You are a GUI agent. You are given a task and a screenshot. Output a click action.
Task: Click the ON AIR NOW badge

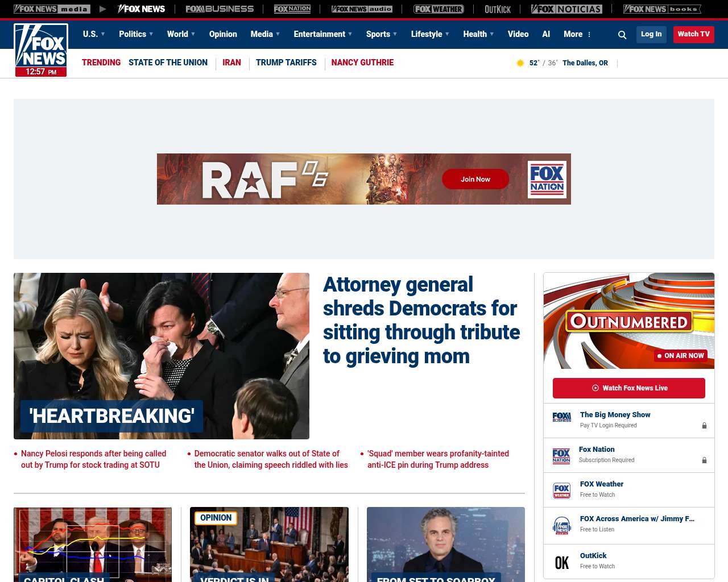coord(681,356)
